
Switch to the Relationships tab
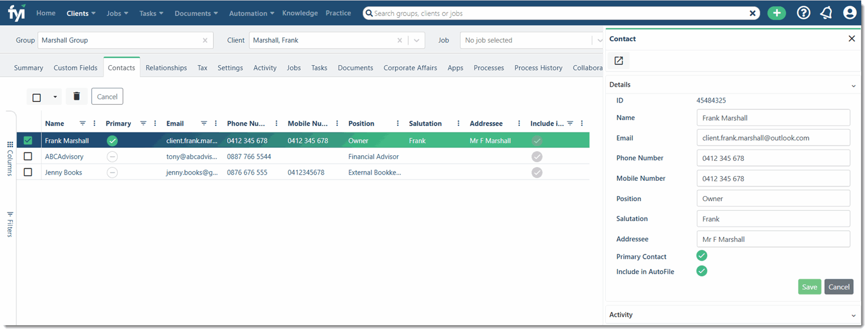(x=166, y=67)
